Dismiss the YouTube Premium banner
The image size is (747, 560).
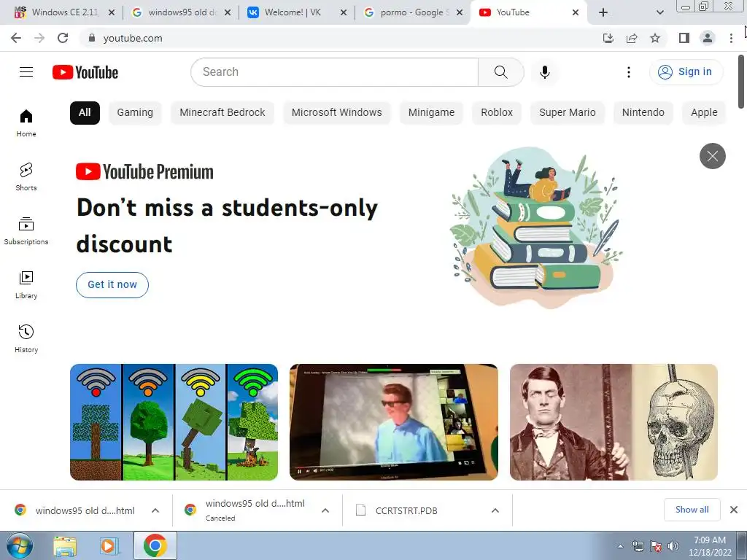[x=712, y=156]
